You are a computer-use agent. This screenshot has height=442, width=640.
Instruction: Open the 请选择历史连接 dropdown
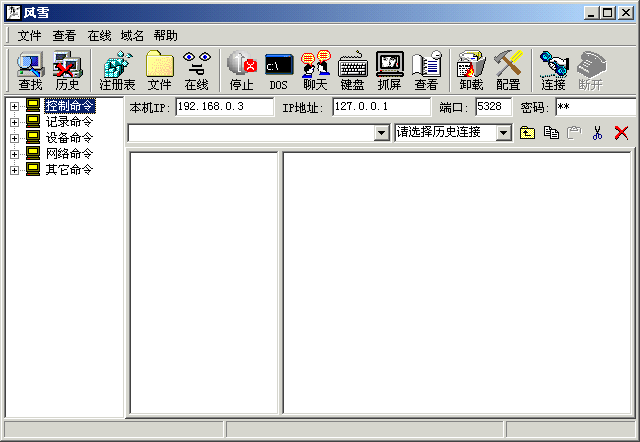pos(503,133)
